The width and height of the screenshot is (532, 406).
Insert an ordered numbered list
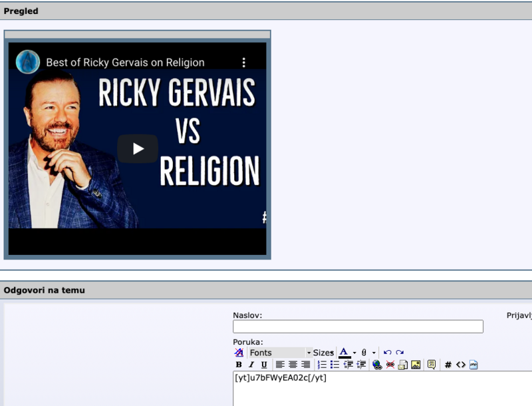click(322, 365)
